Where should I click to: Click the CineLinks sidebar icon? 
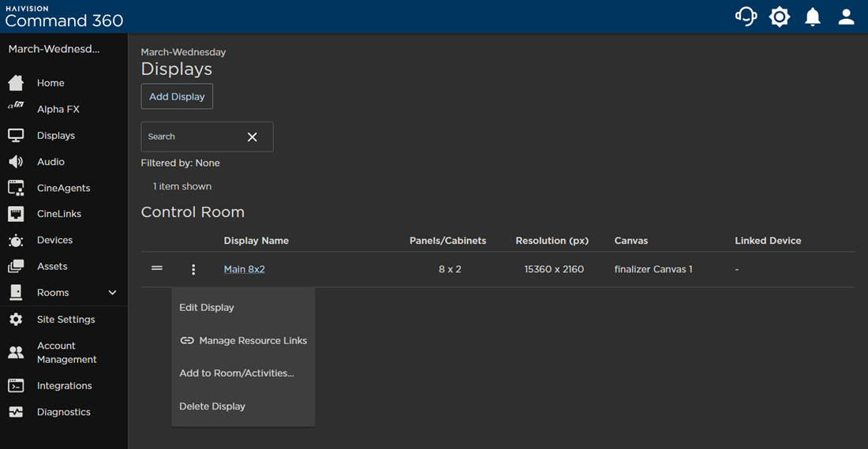point(16,215)
